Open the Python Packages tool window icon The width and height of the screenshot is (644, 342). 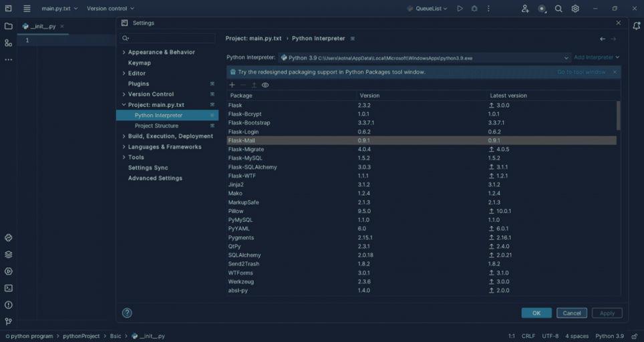click(8, 254)
